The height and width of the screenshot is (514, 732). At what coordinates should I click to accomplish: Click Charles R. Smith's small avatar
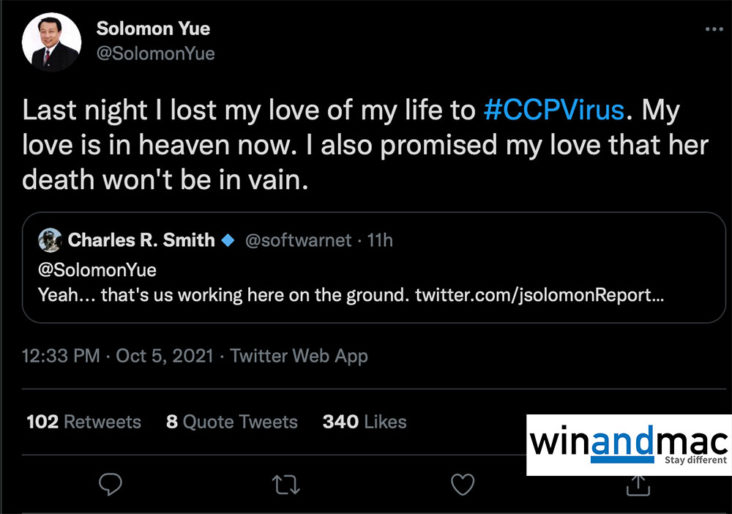click(49, 240)
